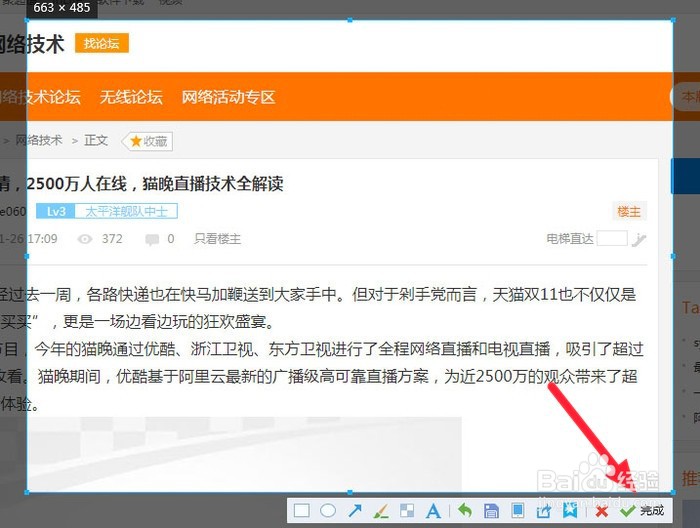Open the 无线论坛 tab

tap(131, 97)
